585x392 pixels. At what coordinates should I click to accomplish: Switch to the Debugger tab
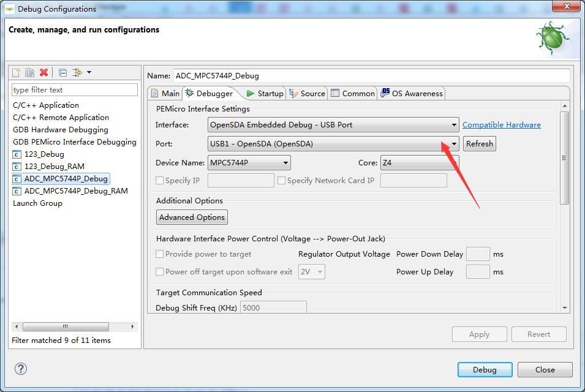coord(209,93)
